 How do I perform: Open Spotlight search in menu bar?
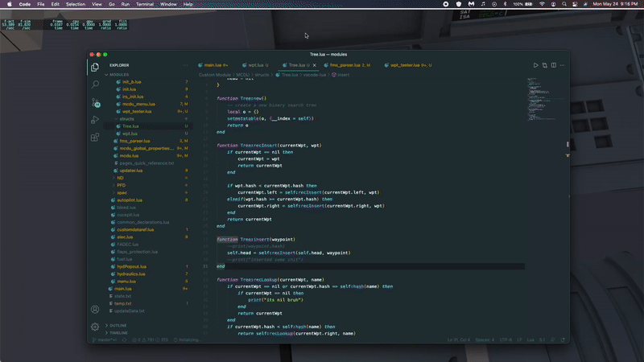coord(564,4)
